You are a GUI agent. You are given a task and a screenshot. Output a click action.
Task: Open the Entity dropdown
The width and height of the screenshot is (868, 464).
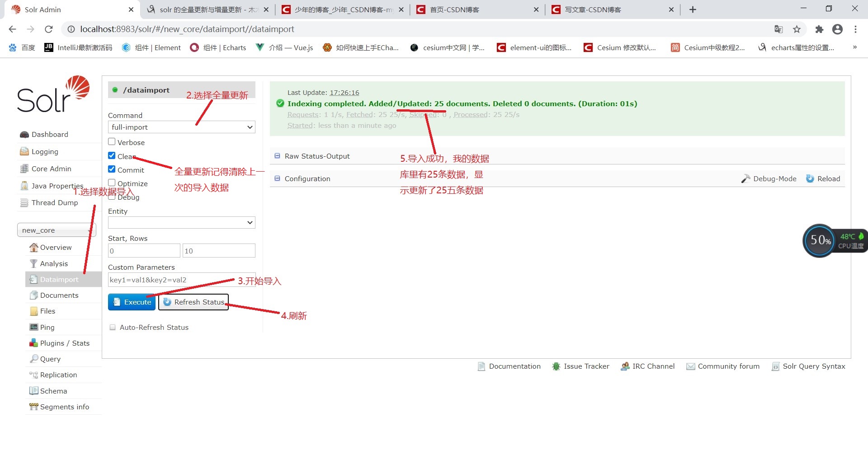pyautogui.click(x=182, y=223)
